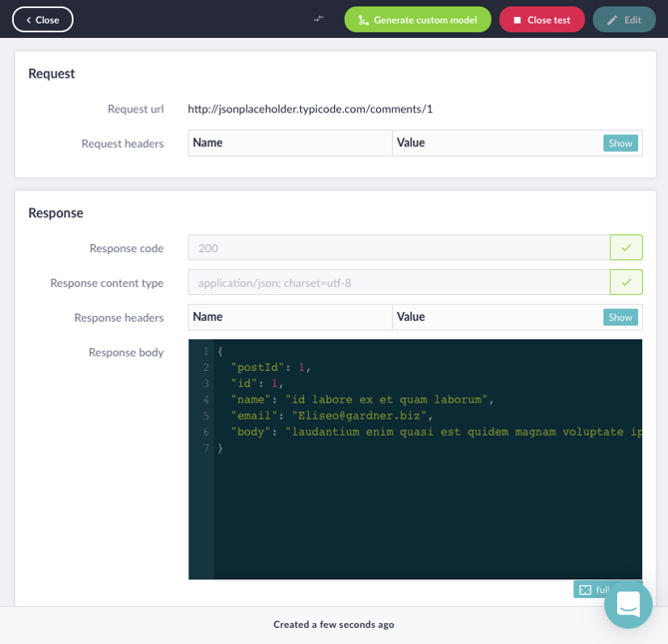The height and width of the screenshot is (644, 668).
Task: Click the checkmark beside Response code field
Action: pos(626,248)
